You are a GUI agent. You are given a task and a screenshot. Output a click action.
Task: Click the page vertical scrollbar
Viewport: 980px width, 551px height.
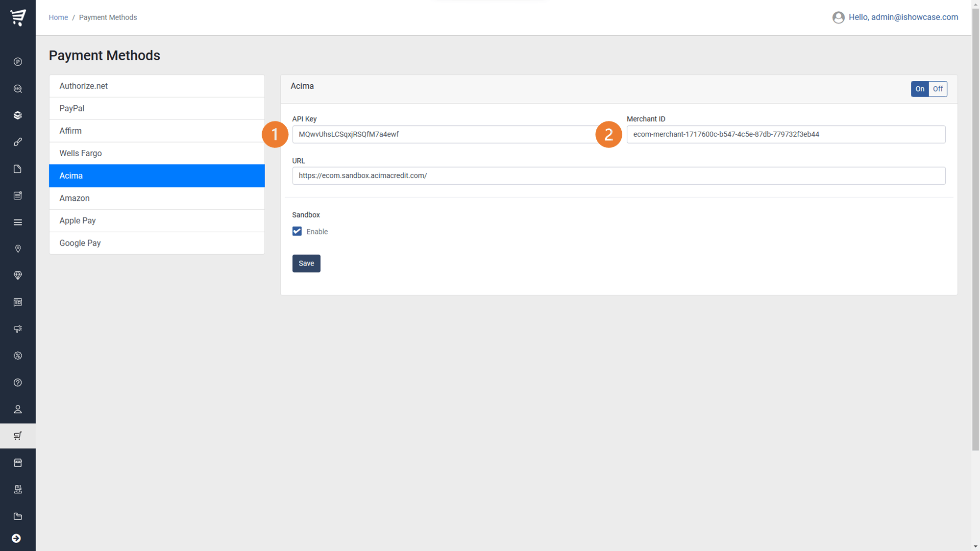976,229
